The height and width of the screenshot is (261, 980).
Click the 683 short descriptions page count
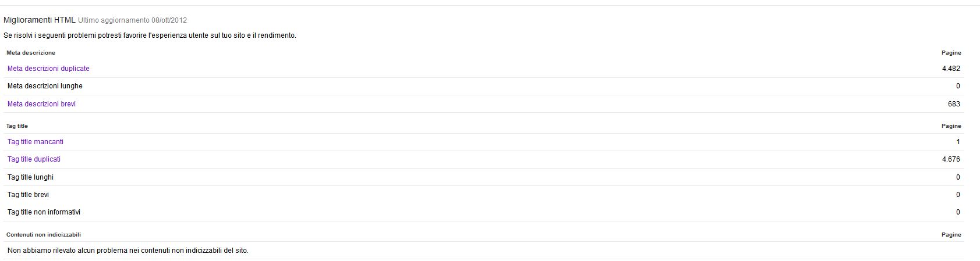(x=954, y=104)
